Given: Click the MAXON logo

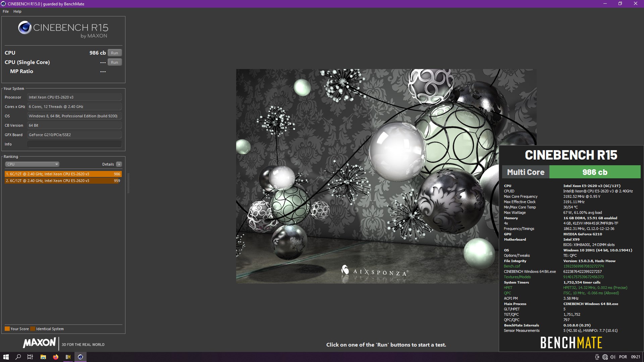Looking at the screenshot, I should [40, 343].
